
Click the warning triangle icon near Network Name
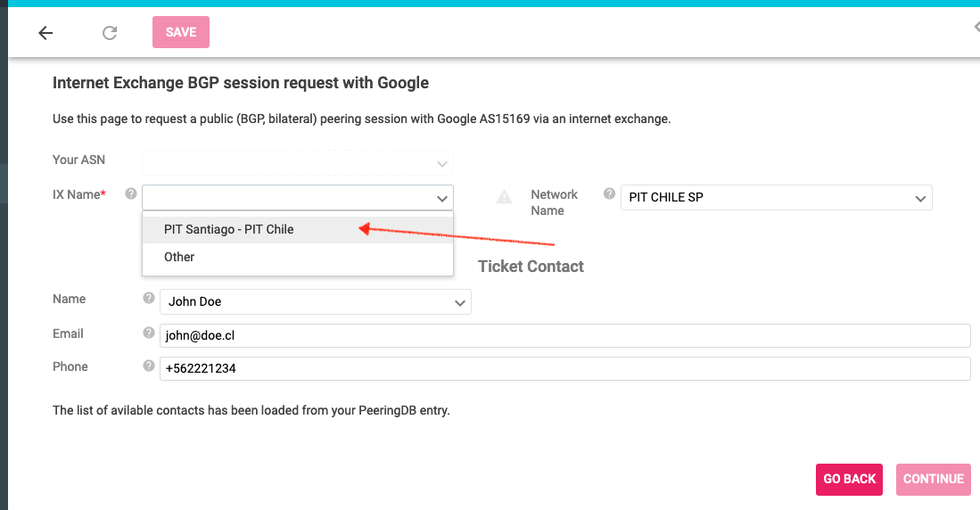point(504,198)
